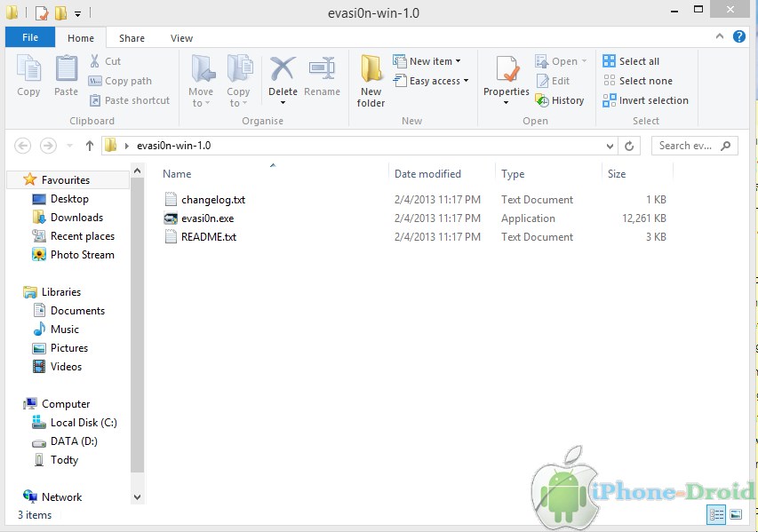Open Downloads in the navigation pane
Viewport: 758px width, 532px height.
tap(76, 218)
